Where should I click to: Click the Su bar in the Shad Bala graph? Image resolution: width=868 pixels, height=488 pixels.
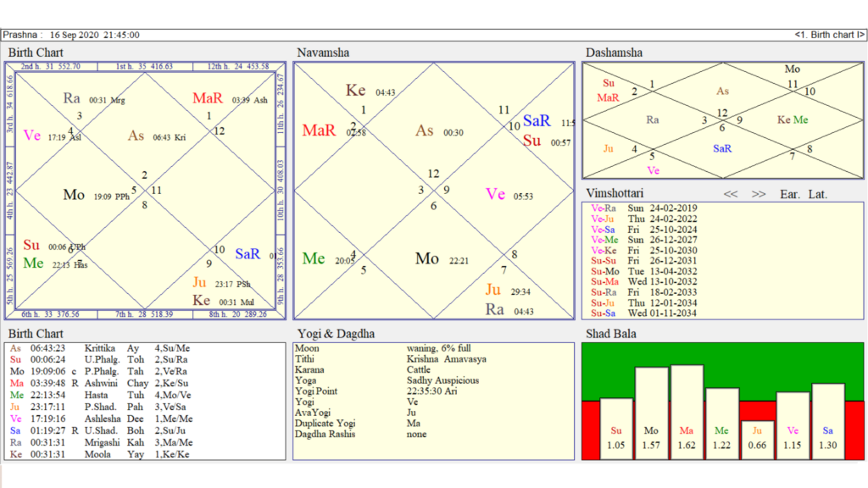616,428
